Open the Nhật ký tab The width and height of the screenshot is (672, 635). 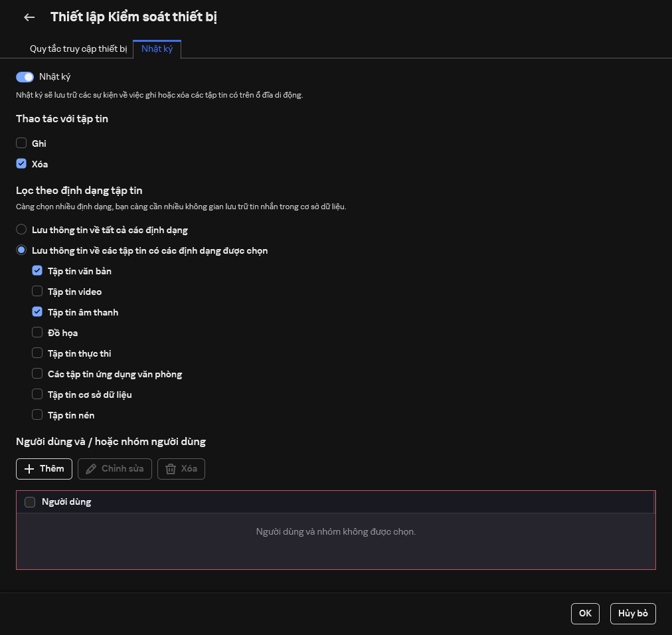pyautogui.click(x=157, y=49)
